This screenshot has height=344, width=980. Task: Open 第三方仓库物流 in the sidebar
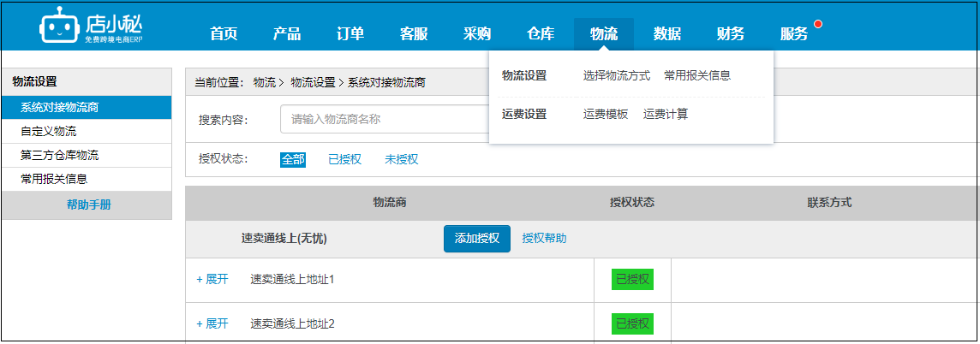click(87, 156)
